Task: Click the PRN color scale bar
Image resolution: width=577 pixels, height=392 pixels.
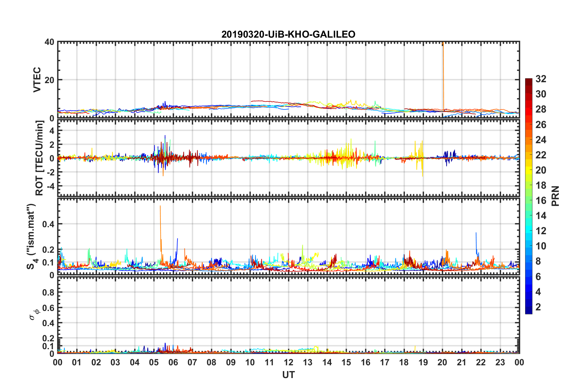Action: 529,196
